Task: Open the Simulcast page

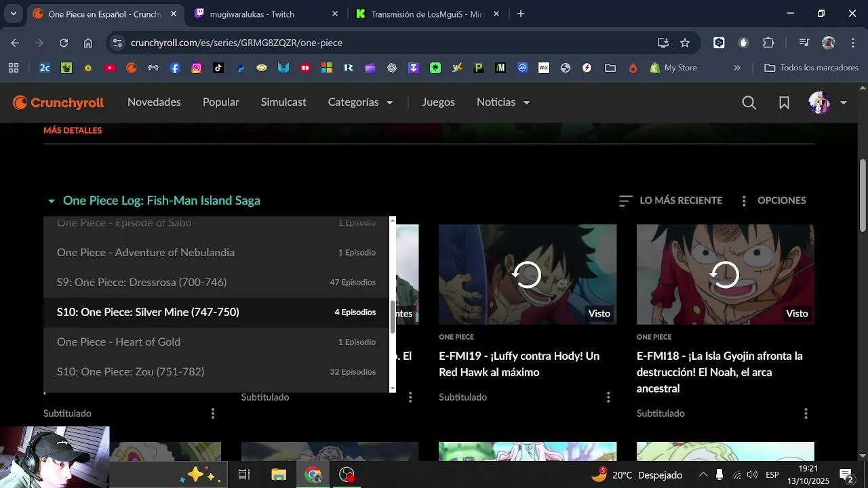Action: [283, 102]
